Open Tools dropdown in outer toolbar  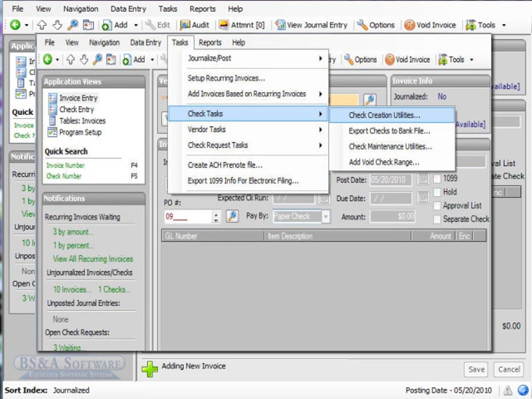coord(486,25)
